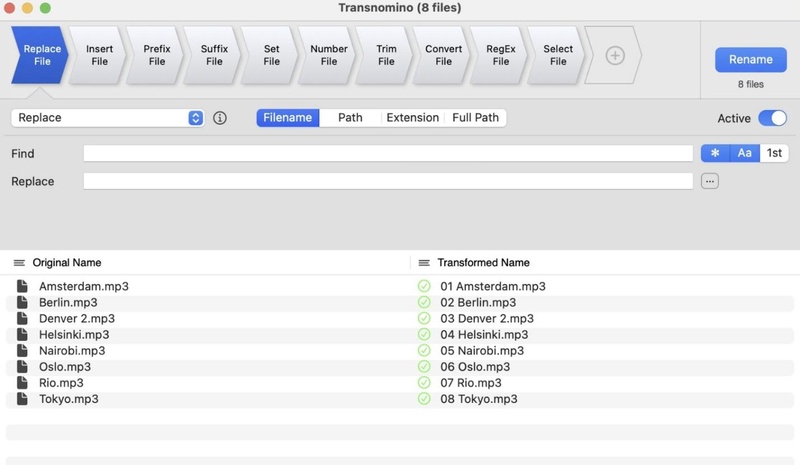This screenshot has width=800, height=465.
Task: Click the file icon beside Berlin.mp3
Action: [x=22, y=302]
